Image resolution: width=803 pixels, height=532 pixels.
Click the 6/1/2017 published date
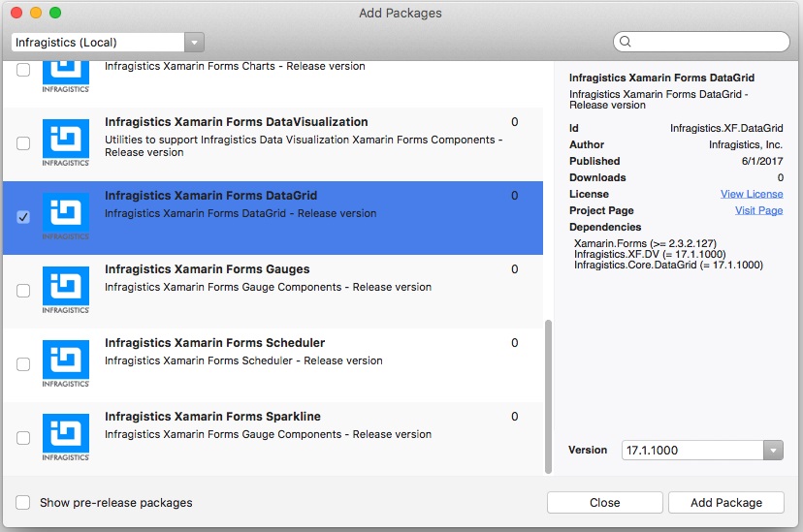click(x=762, y=161)
